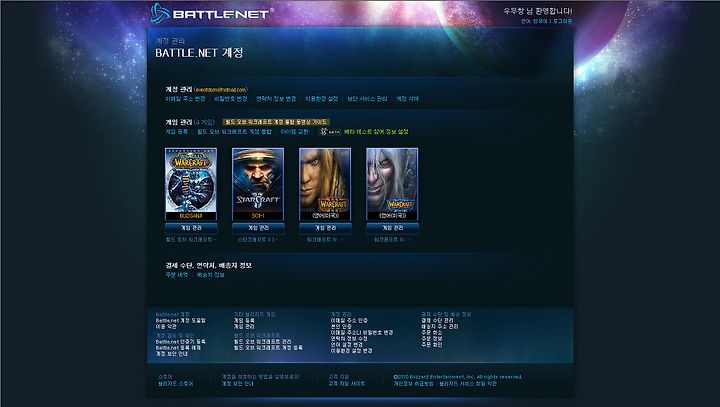This screenshot has height=407, width=720.
Task: Click 한국어 language link in header
Action: pos(540,21)
